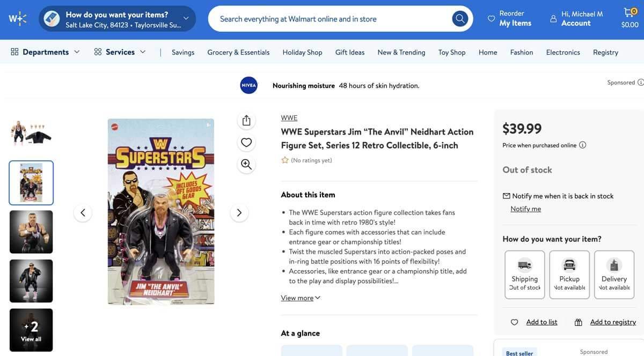
Task: Open the shopping cart
Action: pyautogui.click(x=630, y=19)
